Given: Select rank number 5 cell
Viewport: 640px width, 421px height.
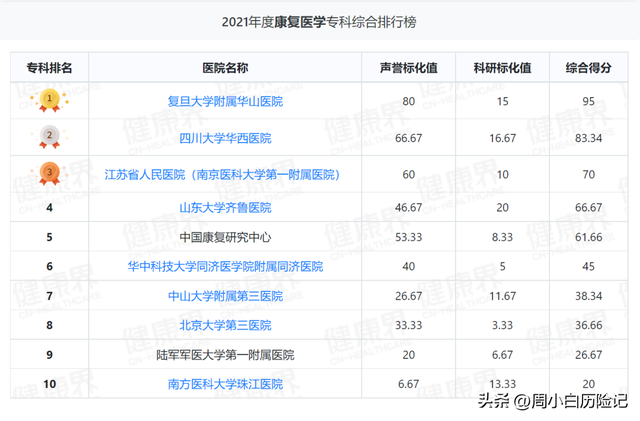Looking at the screenshot, I should pos(49,237).
